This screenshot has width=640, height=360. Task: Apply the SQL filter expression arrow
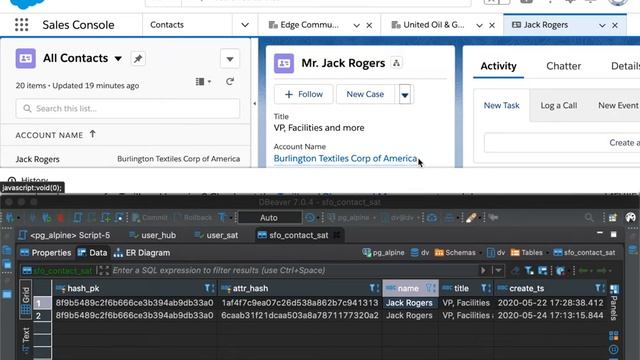483,270
